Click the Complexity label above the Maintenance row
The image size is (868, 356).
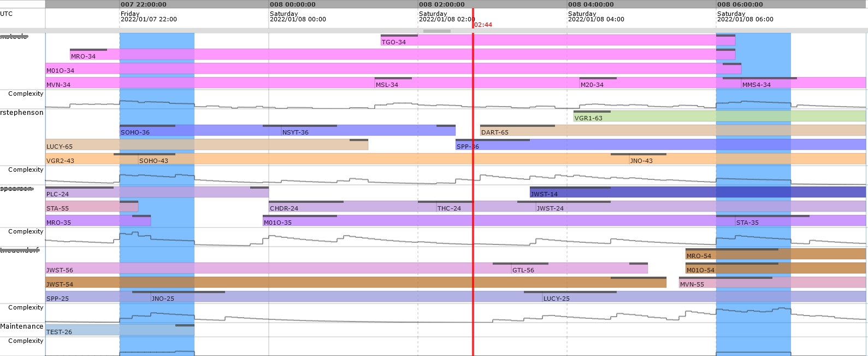coord(26,307)
